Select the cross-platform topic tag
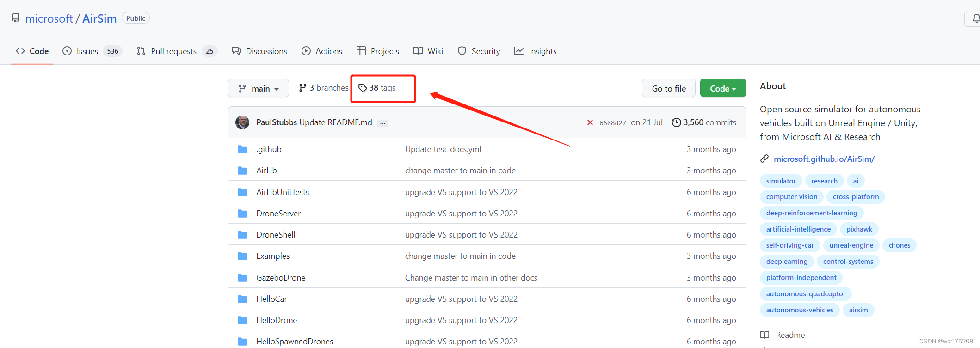The height and width of the screenshot is (348, 980). [856, 197]
